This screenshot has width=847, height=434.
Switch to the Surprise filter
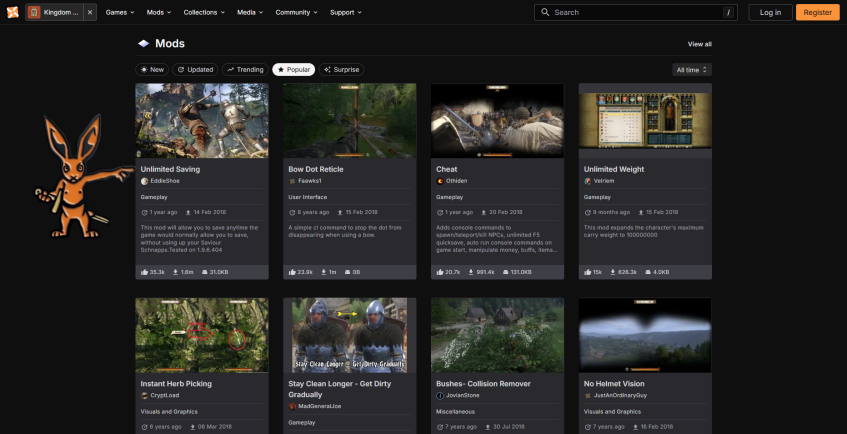341,70
